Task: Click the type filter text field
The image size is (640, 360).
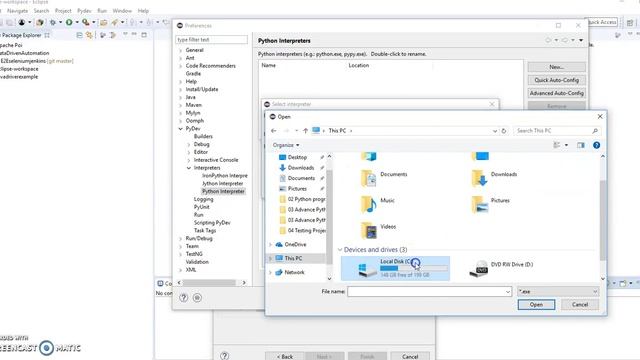Action: tap(211, 40)
